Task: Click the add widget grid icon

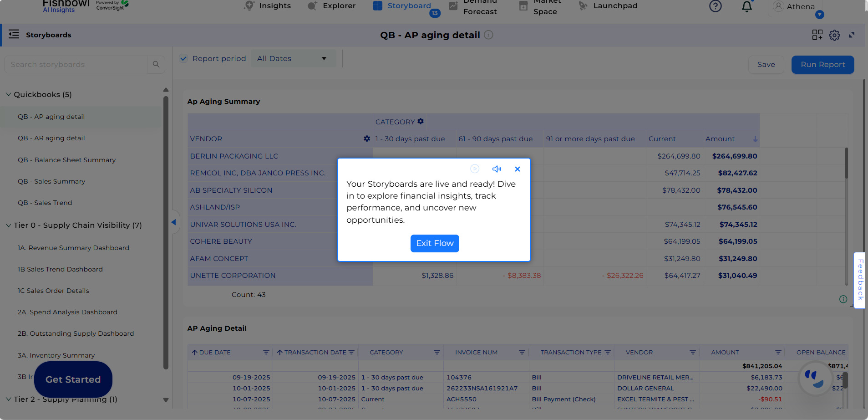Action: (817, 35)
